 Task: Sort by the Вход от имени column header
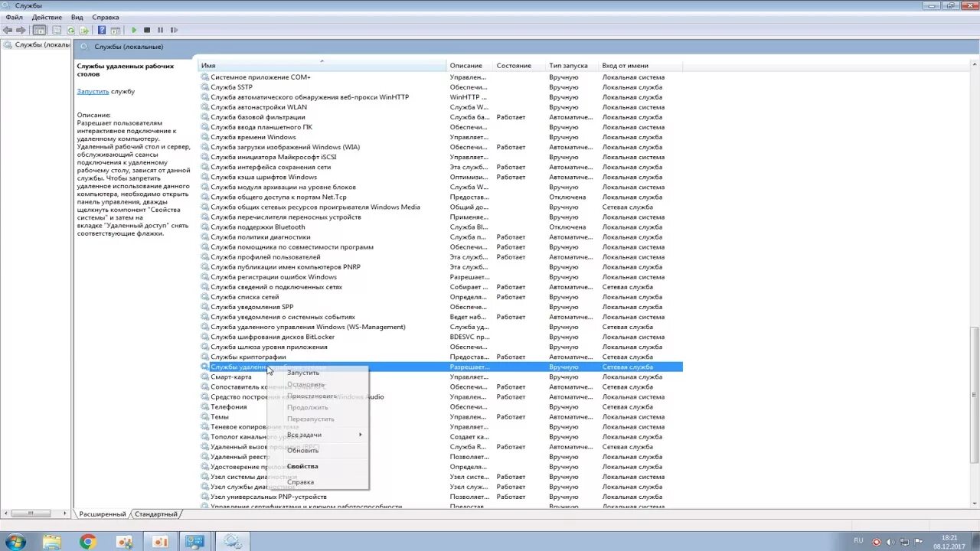[640, 66]
